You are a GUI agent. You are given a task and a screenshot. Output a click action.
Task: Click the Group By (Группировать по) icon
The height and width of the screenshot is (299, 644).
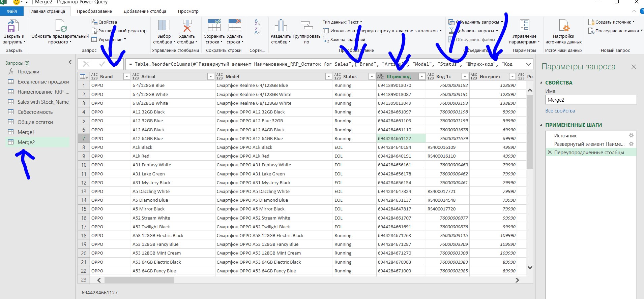pos(306,26)
